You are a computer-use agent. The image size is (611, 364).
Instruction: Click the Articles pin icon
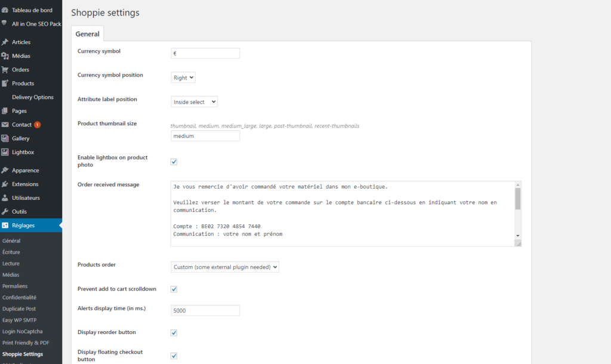(x=5, y=42)
